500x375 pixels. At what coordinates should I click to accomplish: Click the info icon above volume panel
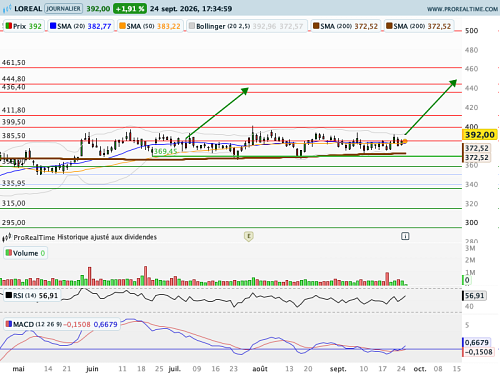[405, 236]
